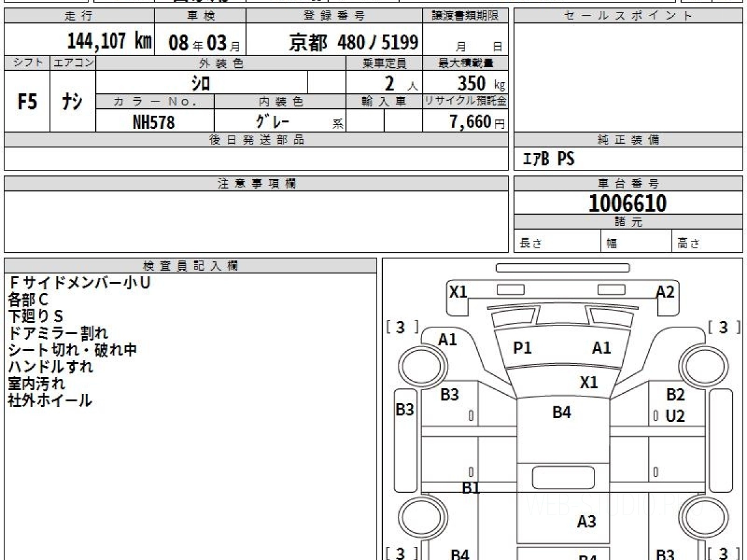Click the 諸元 heading

pyautogui.click(x=628, y=222)
